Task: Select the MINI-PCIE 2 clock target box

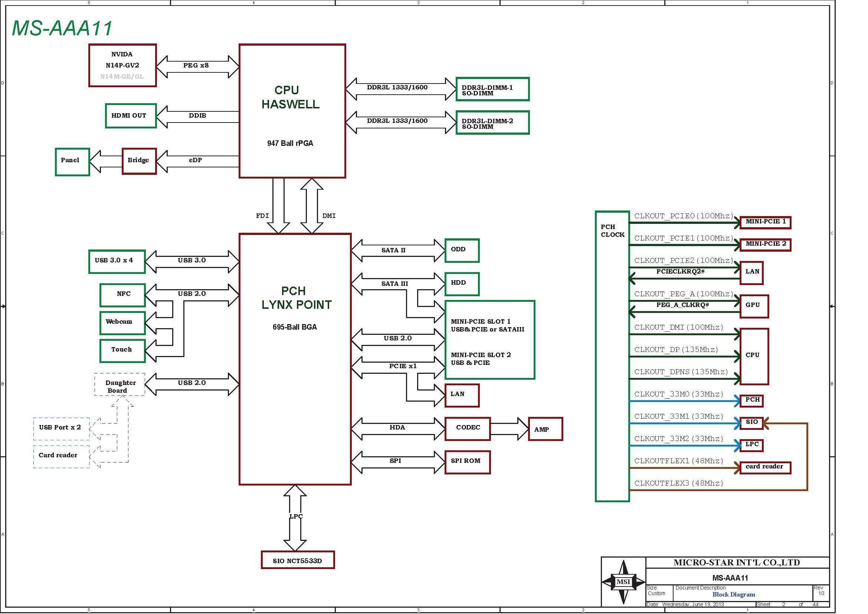Action: 766,245
